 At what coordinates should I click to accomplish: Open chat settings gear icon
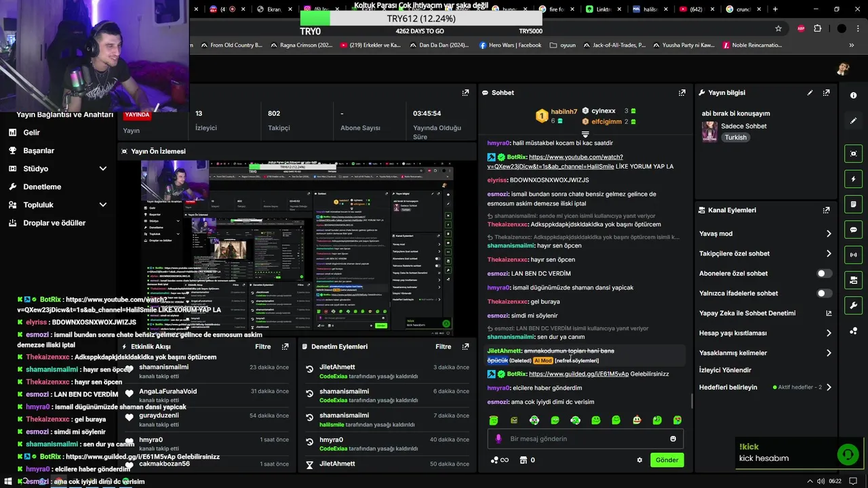(639, 460)
